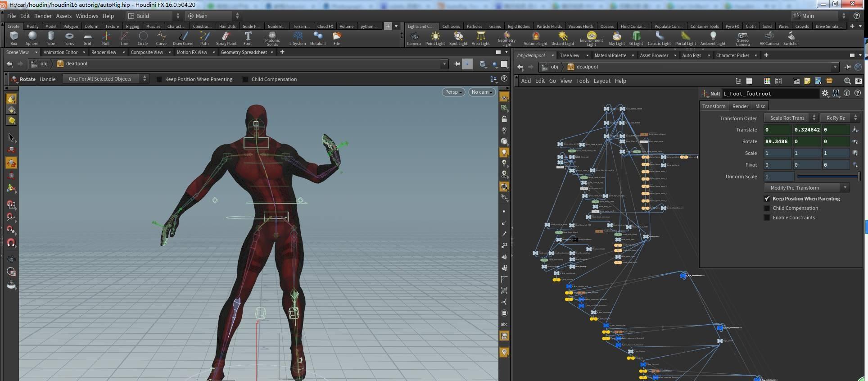Click the Handle mode label

click(x=47, y=79)
